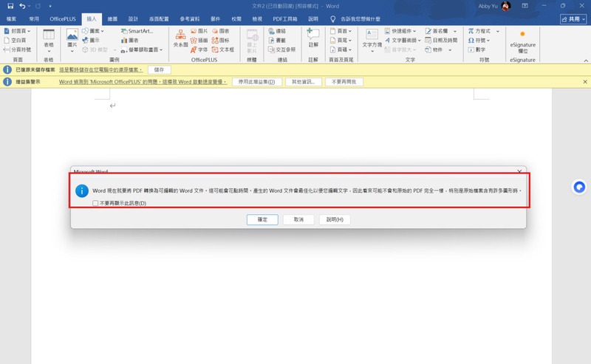
Task: Click the 不要再問我 button
Action: 344,82
